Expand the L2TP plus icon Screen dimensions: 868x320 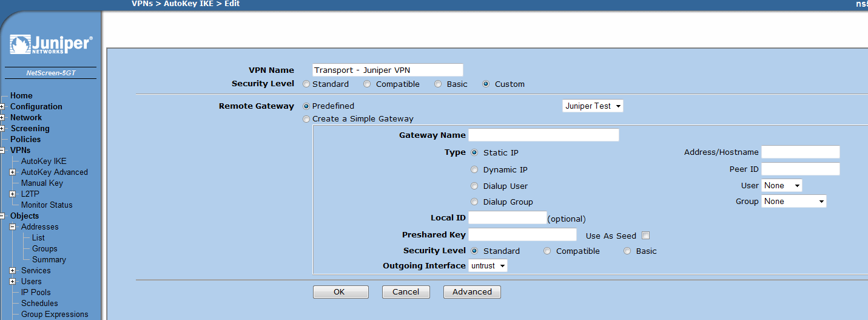(12, 194)
